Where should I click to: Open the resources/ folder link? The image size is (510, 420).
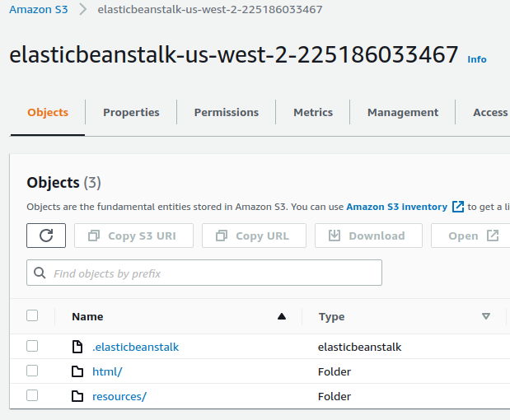point(119,396)
